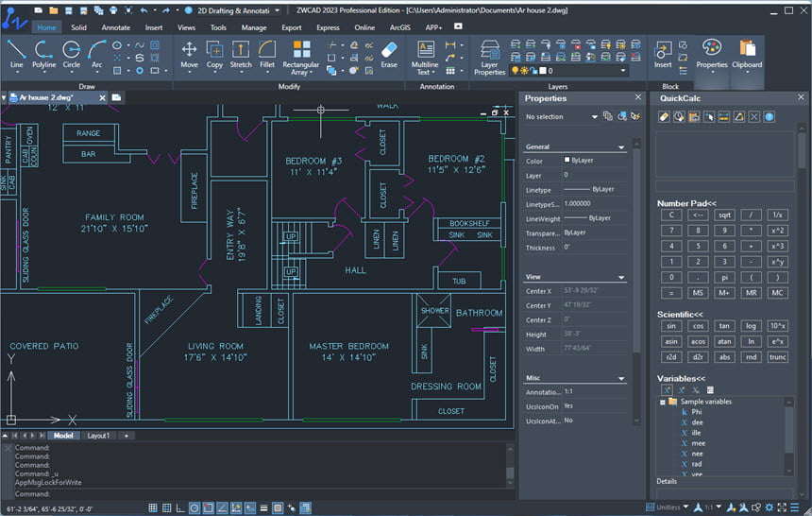This screenshot has width=812, height=516.
Task: Switch to the Layout1 tab
Action: click(x=98, y=436)
